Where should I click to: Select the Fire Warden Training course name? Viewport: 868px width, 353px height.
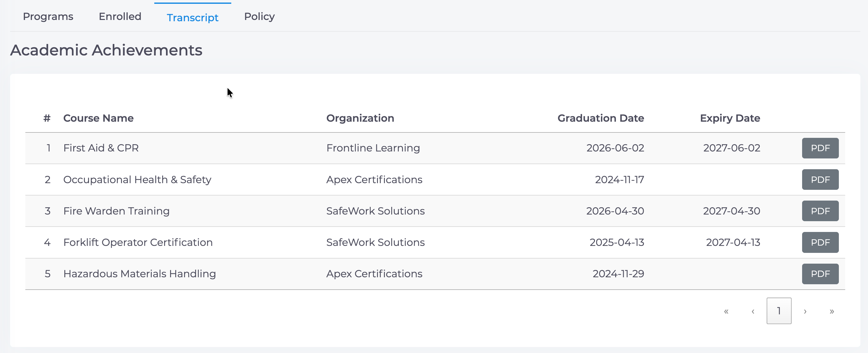(116, 211)
